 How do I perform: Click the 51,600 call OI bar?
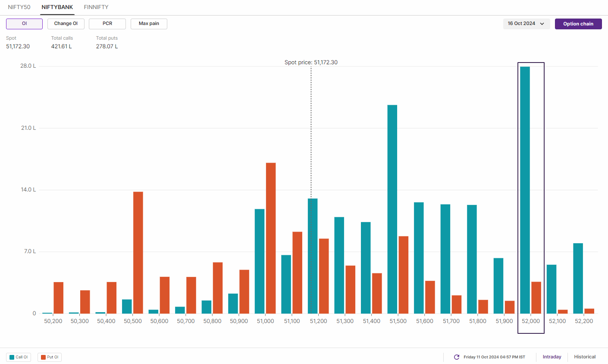pos(419,258)
